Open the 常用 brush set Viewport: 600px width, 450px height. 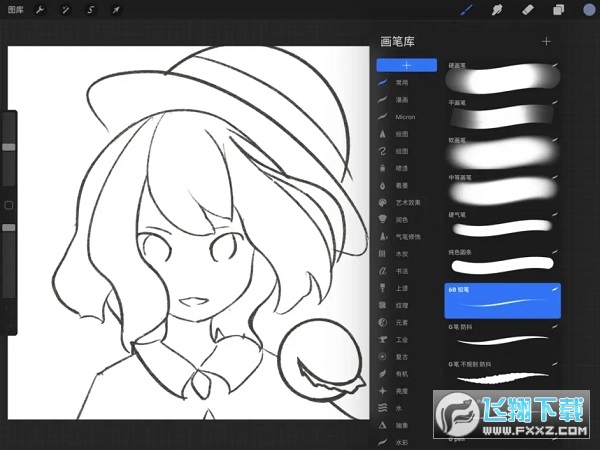(402, 83)
